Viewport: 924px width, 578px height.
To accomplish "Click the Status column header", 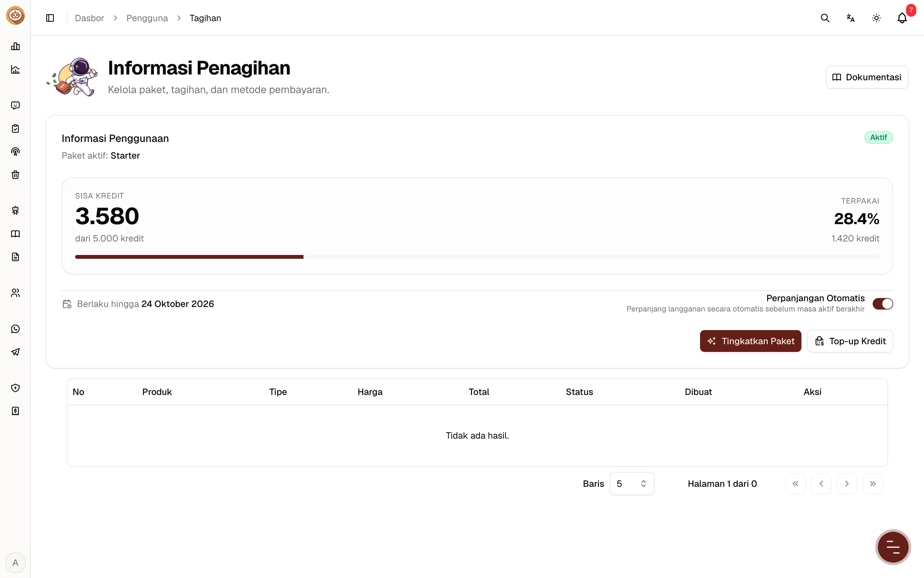I will 579,392.
